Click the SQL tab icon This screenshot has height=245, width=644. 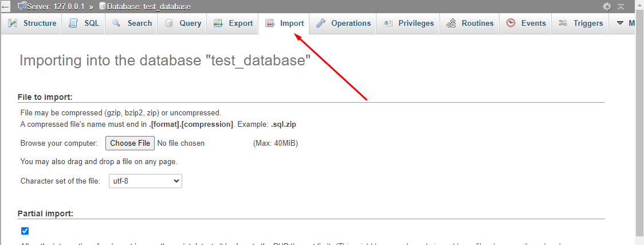pos(73,24)
